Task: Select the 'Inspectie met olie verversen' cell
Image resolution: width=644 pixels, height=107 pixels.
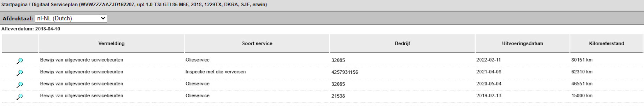Action: point(215,72)
